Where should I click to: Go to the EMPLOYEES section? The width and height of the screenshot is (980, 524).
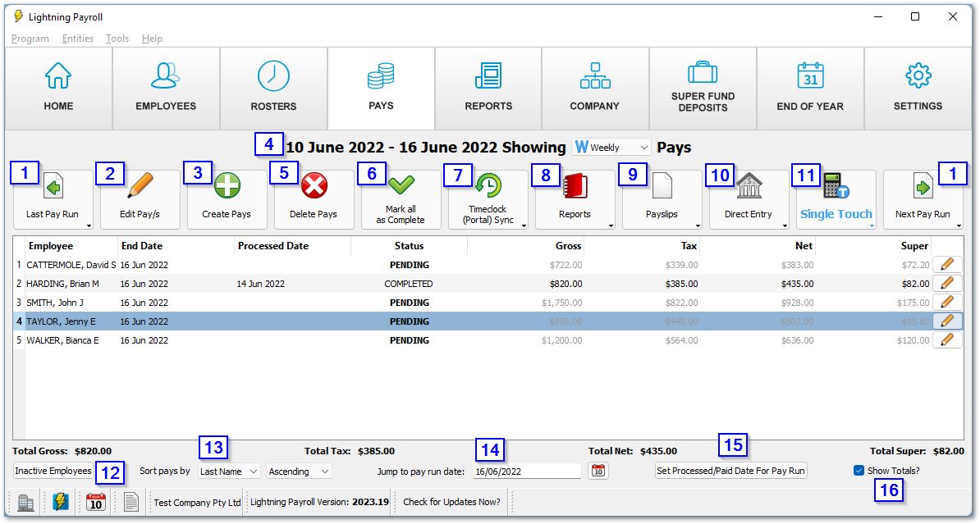(166, 88)
